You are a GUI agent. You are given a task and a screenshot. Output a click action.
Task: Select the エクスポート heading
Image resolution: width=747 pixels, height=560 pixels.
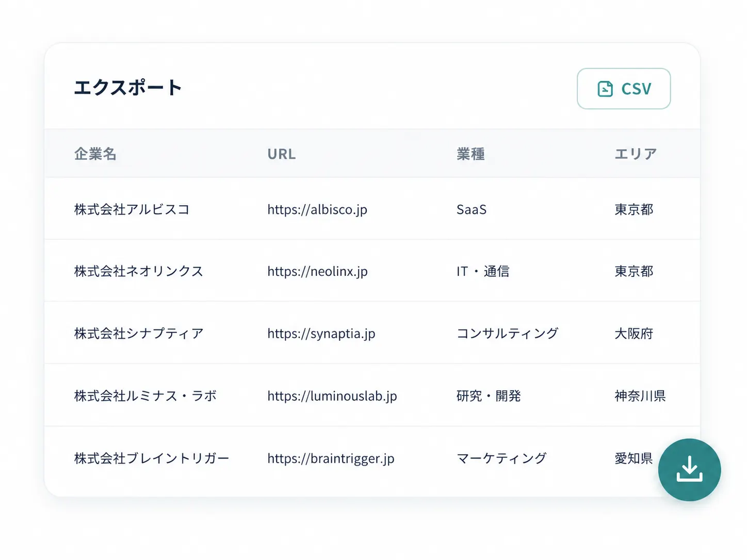tap(127, 88)
